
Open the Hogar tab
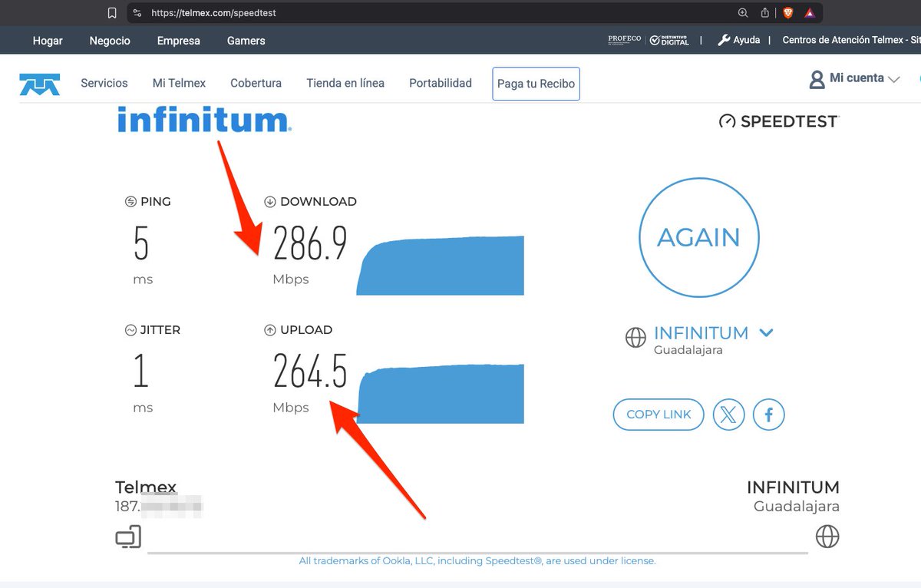pos(48,41)
